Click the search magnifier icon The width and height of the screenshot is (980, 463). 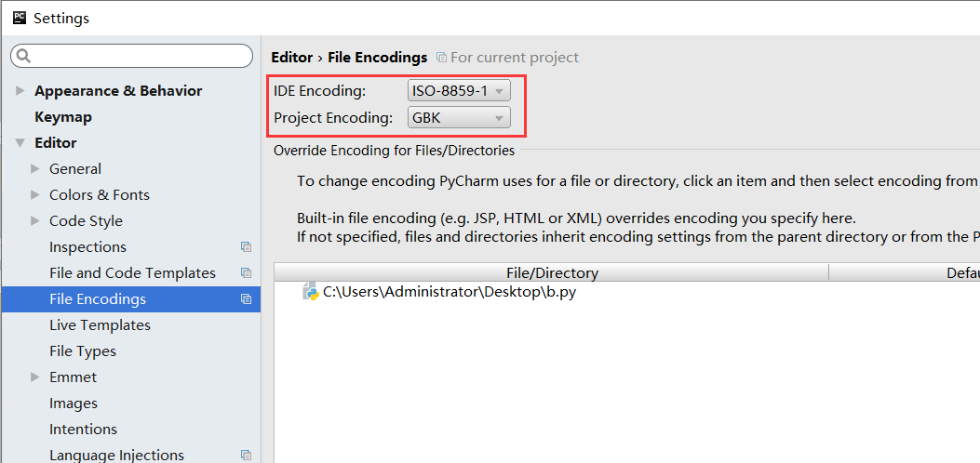24,56
